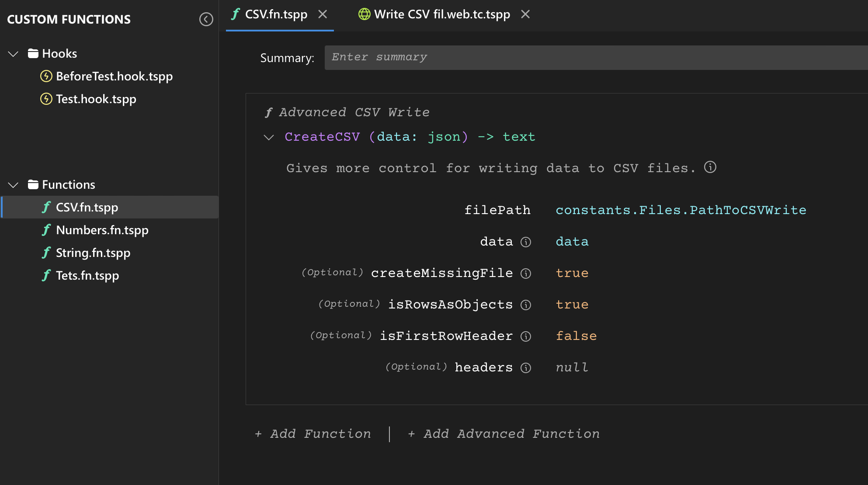This screenshot has width=868, height=485.
Task: Click the ƒ icon before Advanced CSV Write
Action: 270,112
